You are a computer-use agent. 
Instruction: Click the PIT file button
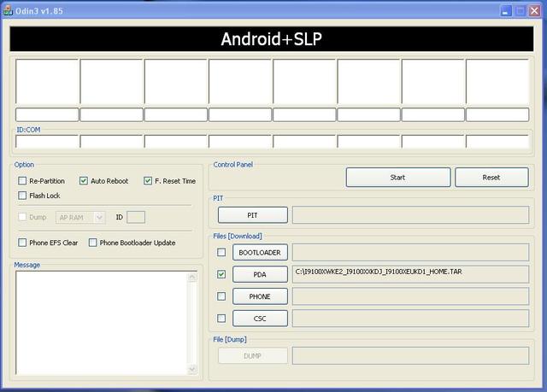coord(252,215)
